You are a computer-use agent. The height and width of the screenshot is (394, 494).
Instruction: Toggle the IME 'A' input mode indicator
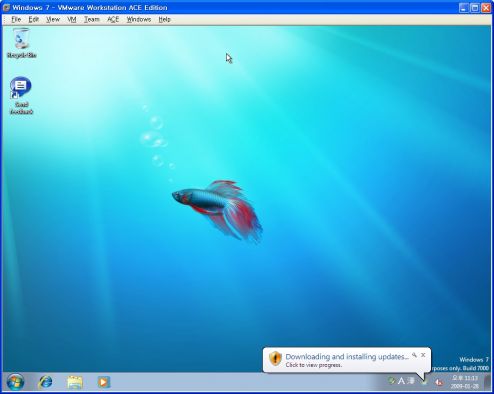401,381
